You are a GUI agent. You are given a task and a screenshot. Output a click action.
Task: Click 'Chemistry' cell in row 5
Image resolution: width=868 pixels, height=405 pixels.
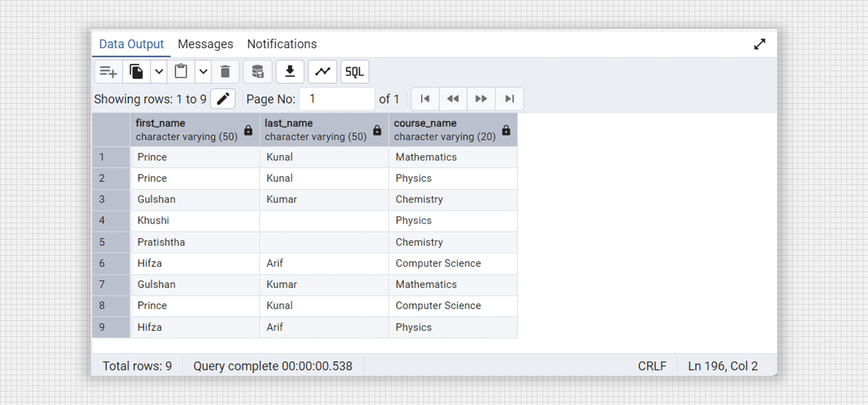[x=453, y=242]
